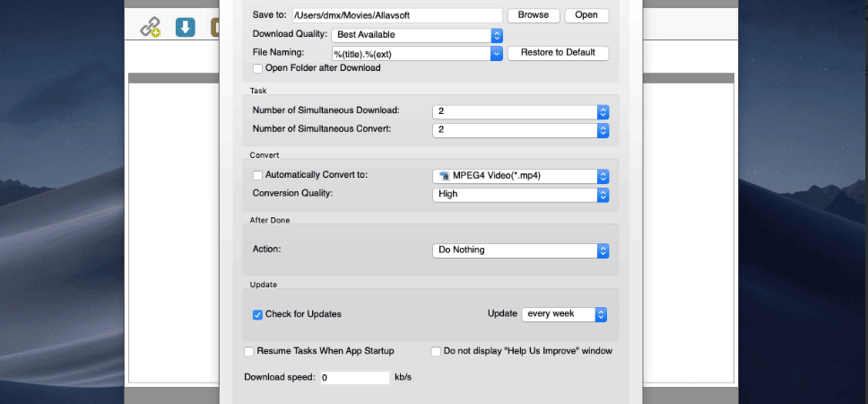The height and width of the screenshot is (404, 868).
Task: Enable Open Folder after Download checkbox
Action: coord(257,69)
